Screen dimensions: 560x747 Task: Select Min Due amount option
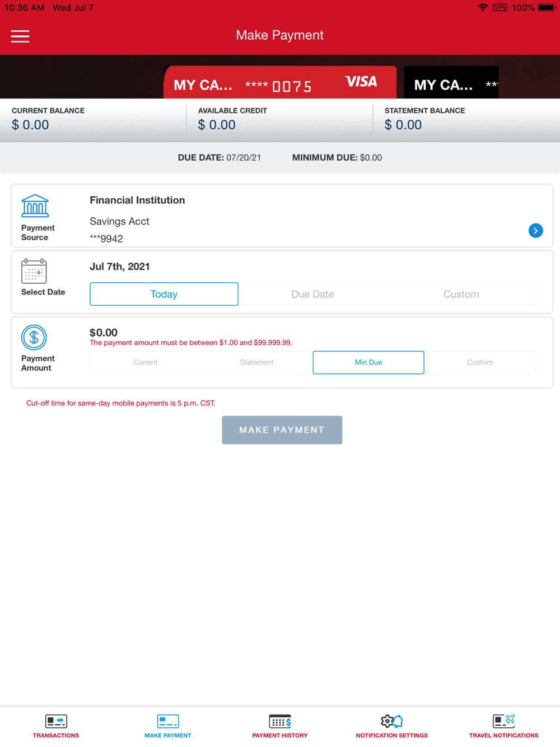(x=368, y=362)
